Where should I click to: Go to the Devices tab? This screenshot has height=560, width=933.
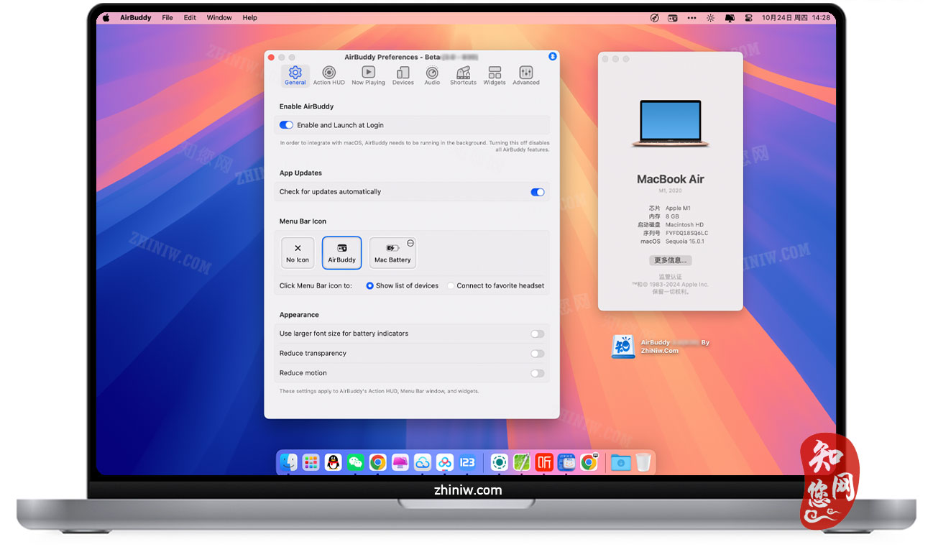[403, 75]
